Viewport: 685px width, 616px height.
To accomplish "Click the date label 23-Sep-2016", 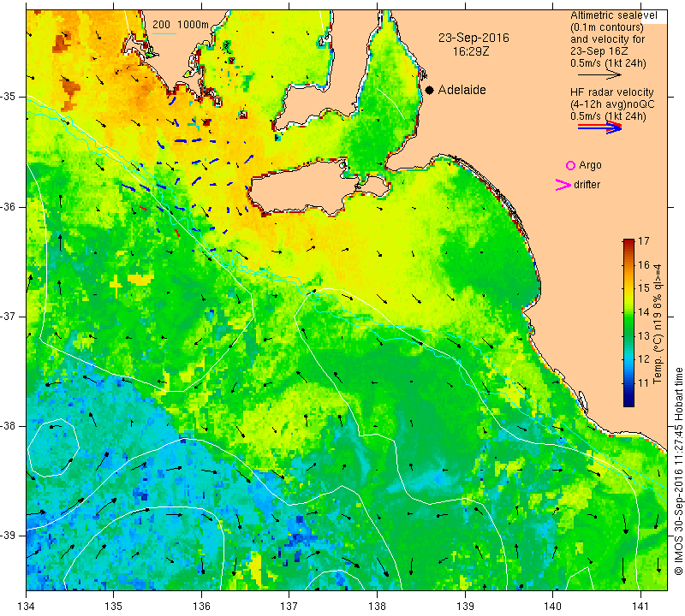I will point(474,38).
